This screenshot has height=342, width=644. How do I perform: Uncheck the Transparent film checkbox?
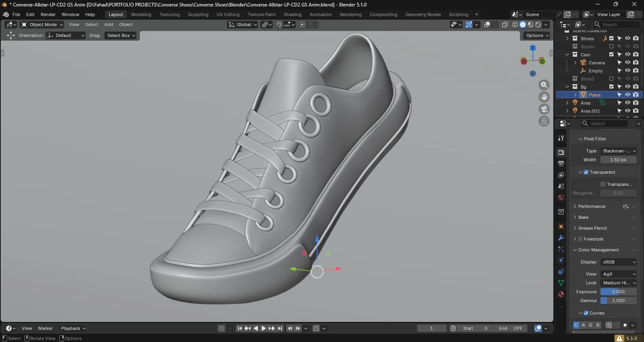click(586, 172)
